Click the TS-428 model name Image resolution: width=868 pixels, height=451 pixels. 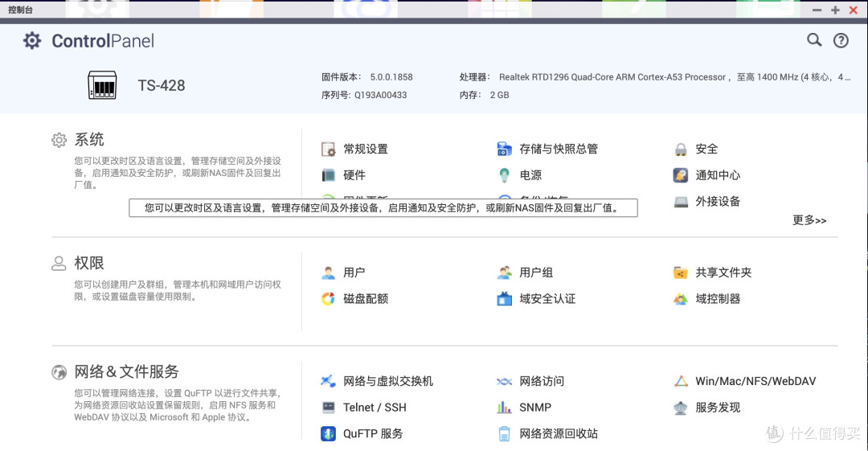[161, 85]
